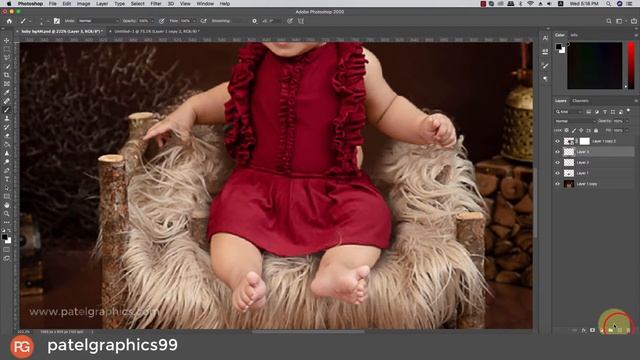This screenshot has width=640, height=360.
Task: Select the Eraser tool
Action: (x=7, y=136)
